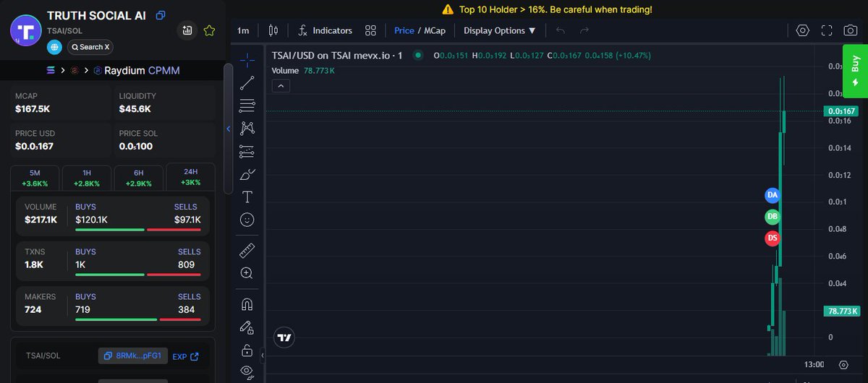
Task: Select the Fibonacci retracement tool
Action: point(247,106)
